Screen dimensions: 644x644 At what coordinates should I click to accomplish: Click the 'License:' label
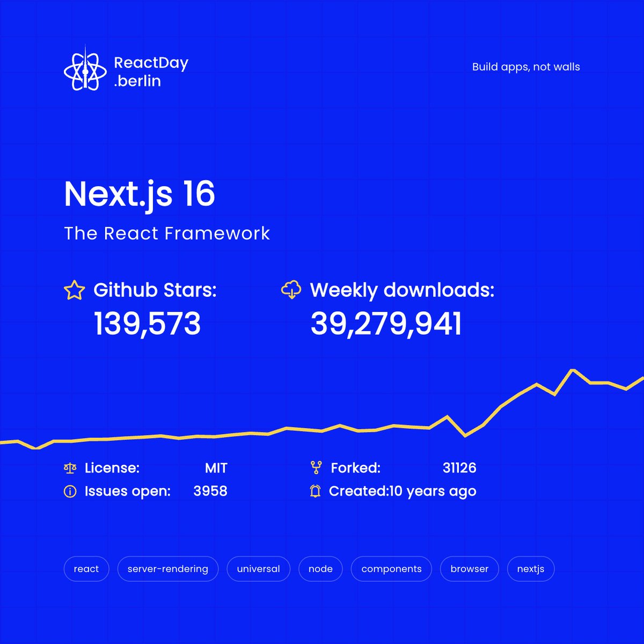[112, 468]
